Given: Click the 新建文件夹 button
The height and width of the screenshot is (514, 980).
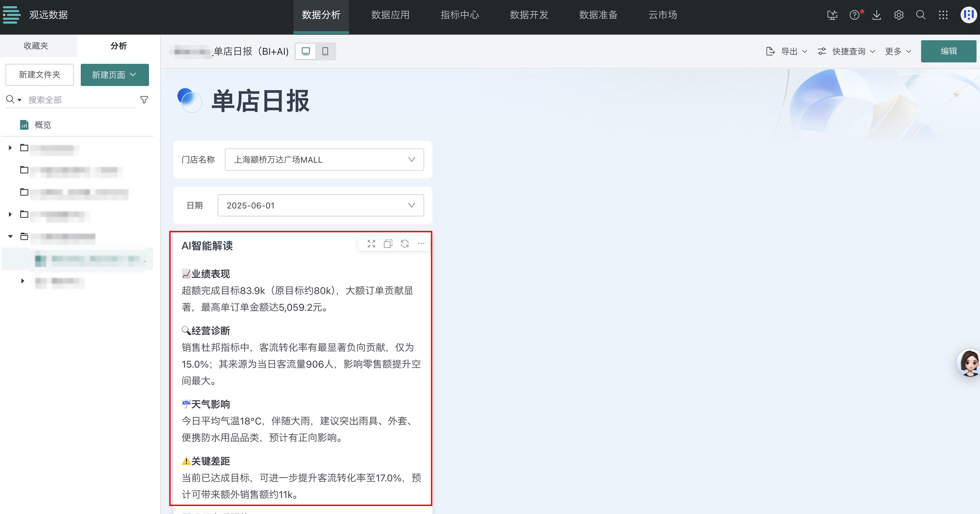Looking at the screenshot, I should 40,75.
